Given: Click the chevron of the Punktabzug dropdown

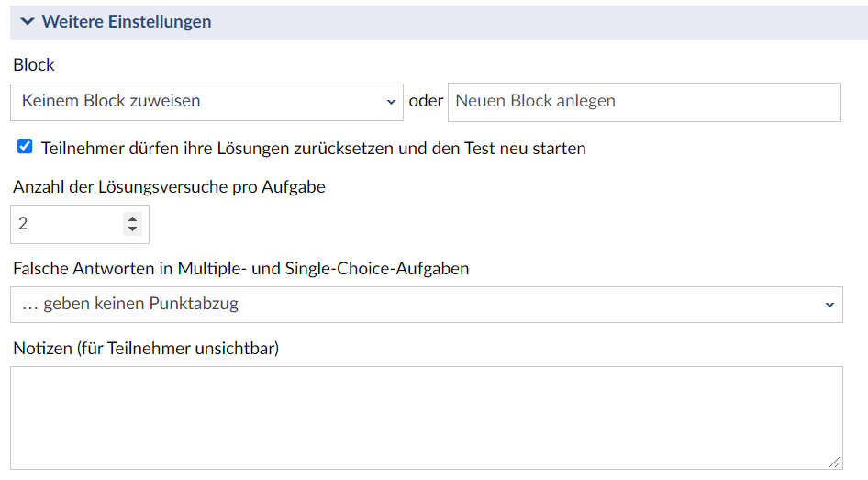Looking at the screenshot, I should (829, 305).
